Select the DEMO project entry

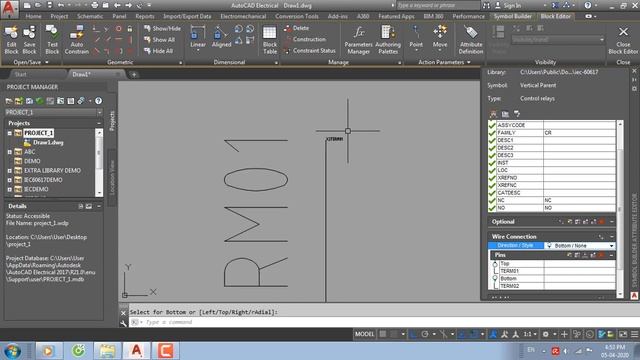[x=32, y=161]
